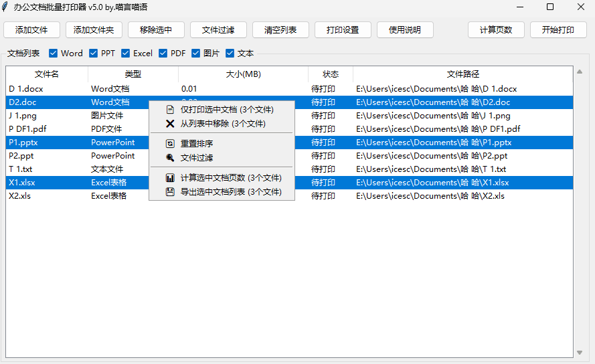Sort list by 类型 column header

coord(133,74)
